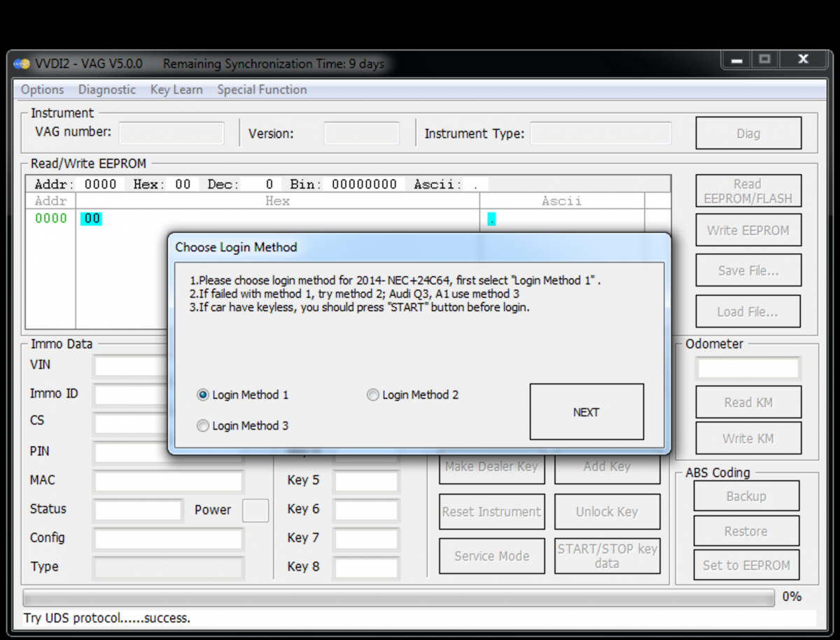Focus the Immo ID field

tap(131, 395)
